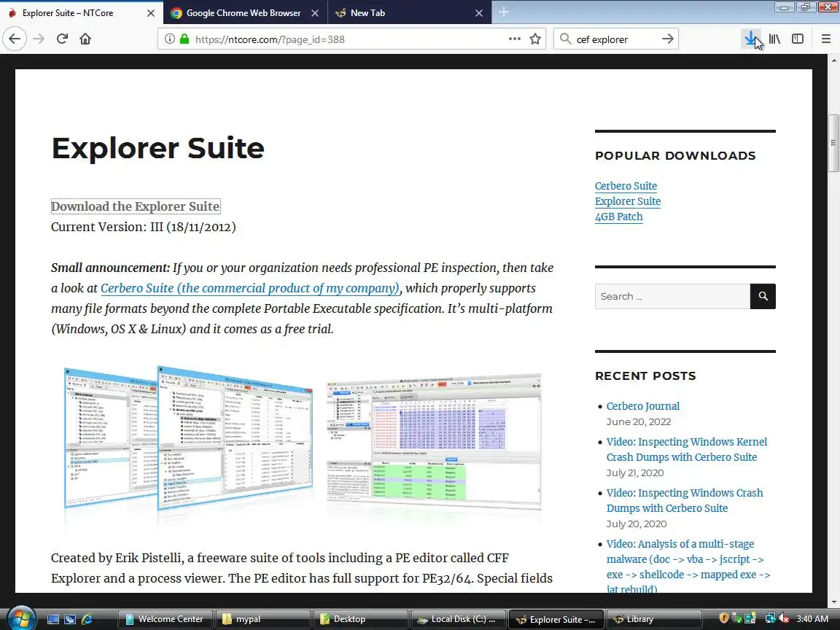Close the Explorer Suite – NTCore tab
Viewport: 840px width, 630px height.
tap(151, 13)
